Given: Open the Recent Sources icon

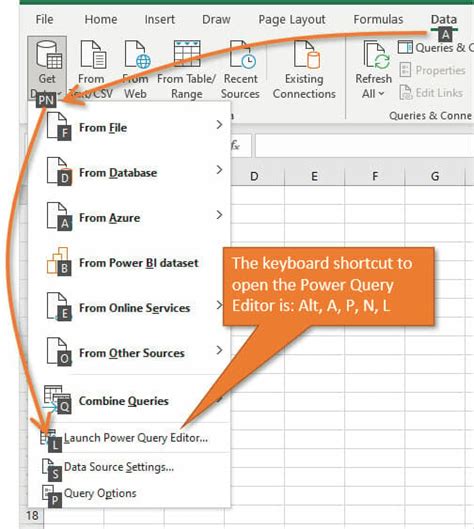Looking at the screenshot, I should (242, 54).
